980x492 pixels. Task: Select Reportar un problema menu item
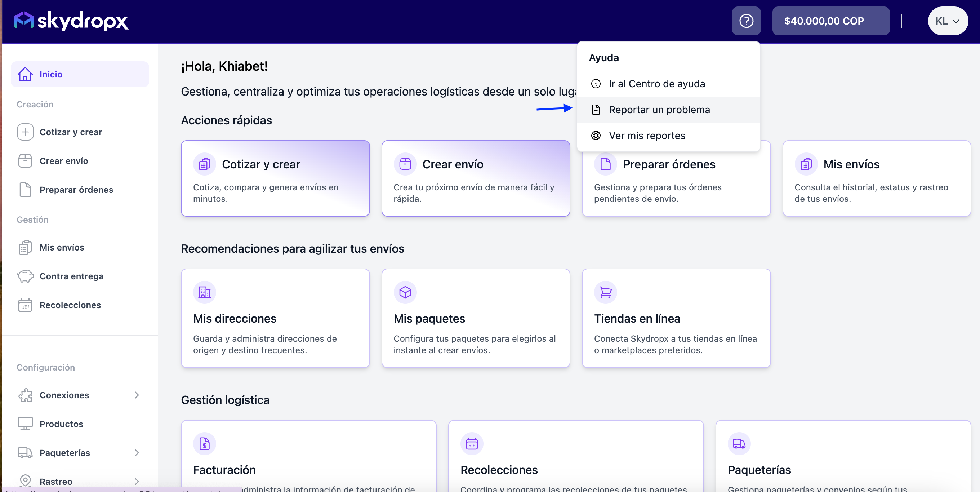[x=659, y=110]
